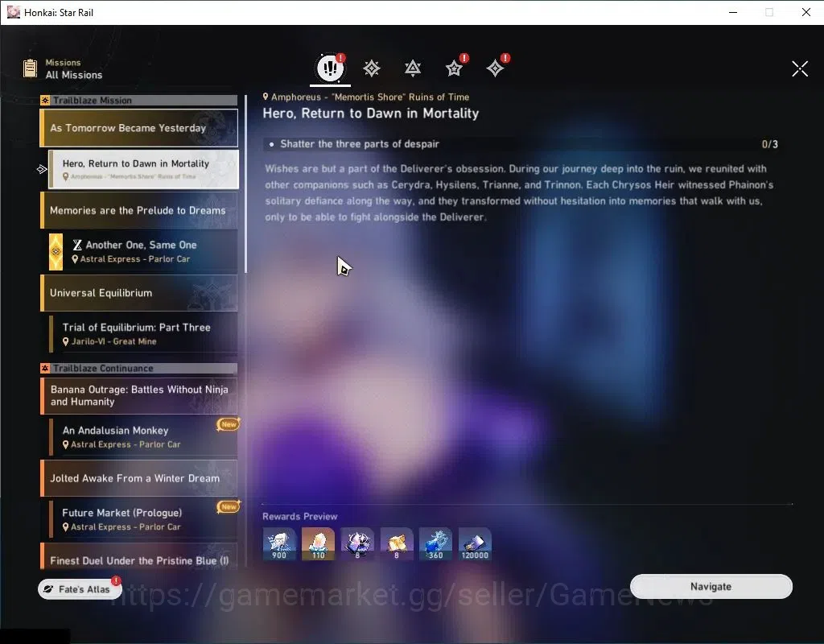
Task: Open Fate's Atlas
Action: tap(80, 588)
